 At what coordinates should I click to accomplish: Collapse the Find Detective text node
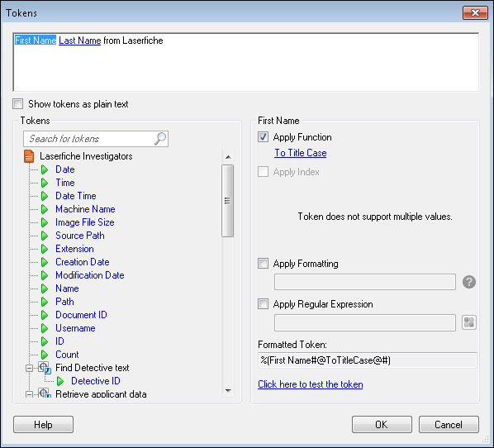coord(29,369)
